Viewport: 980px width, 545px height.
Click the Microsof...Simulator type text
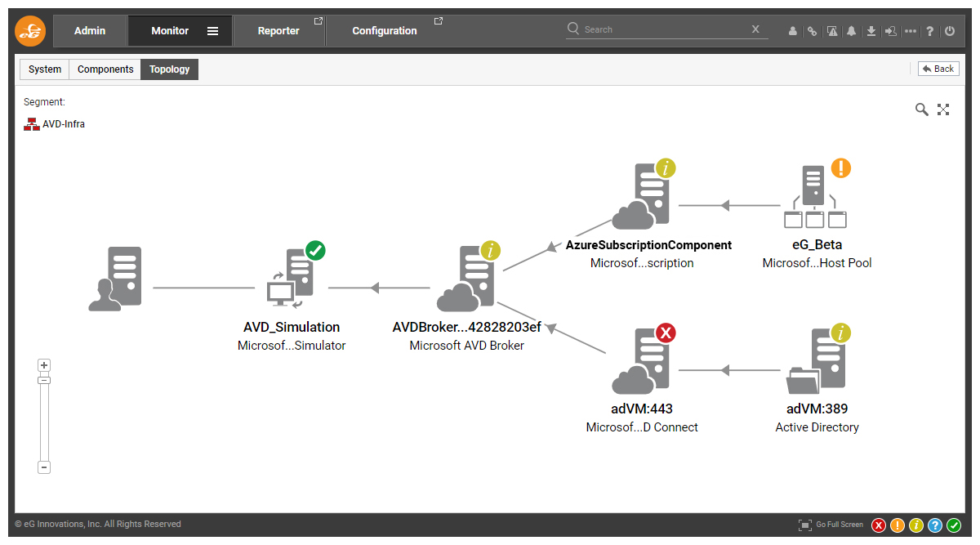coord(292,346)
